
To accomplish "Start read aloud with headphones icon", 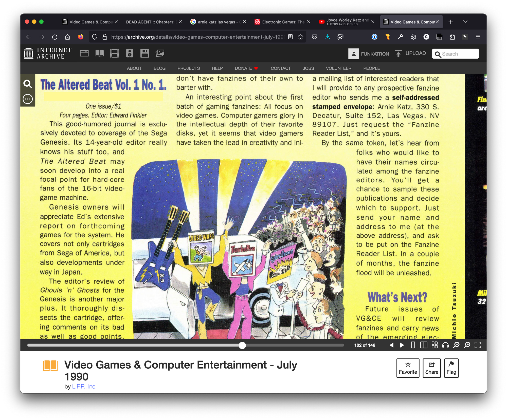I will pyautogui.click(x=445, y=345).
